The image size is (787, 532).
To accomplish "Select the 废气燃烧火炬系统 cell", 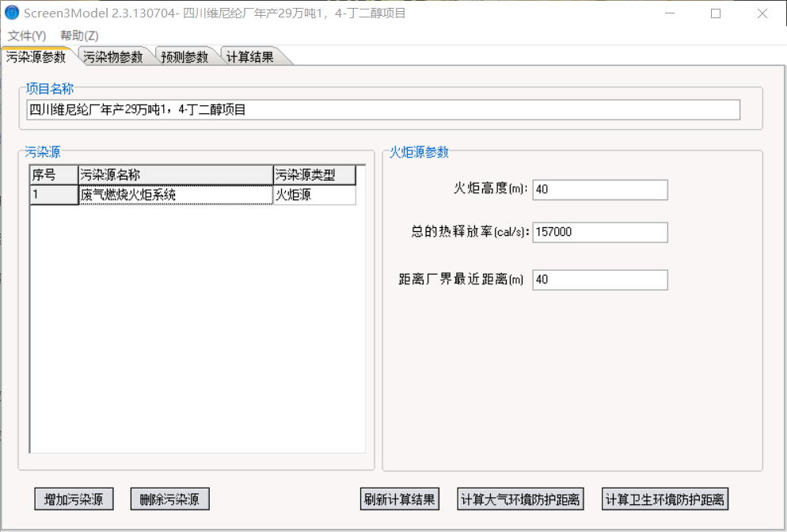I will tap(176, 195).
